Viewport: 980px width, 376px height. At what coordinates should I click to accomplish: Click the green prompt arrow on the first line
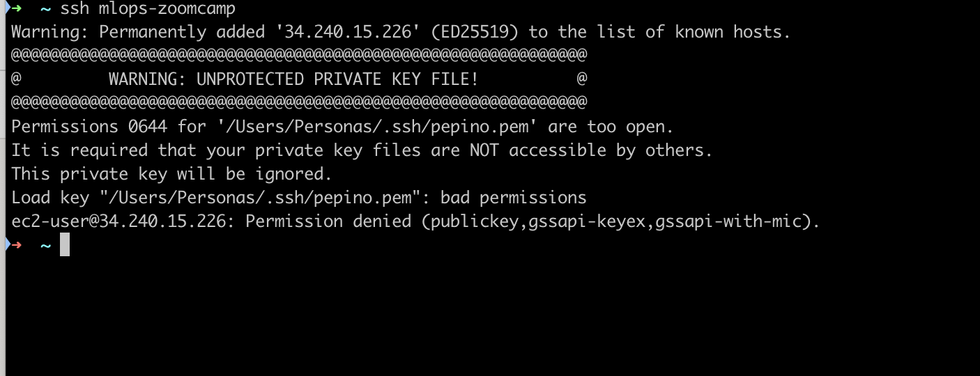(17, 8)
